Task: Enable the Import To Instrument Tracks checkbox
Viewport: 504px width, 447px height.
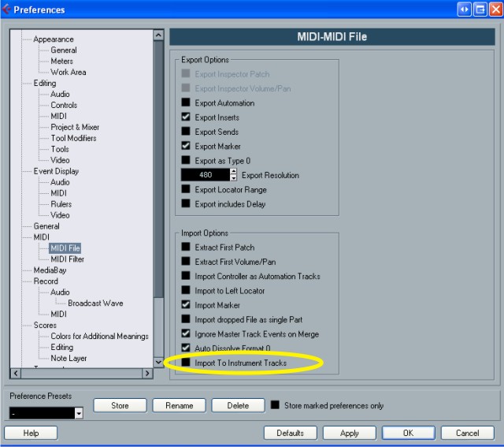Action: point(187,363)
